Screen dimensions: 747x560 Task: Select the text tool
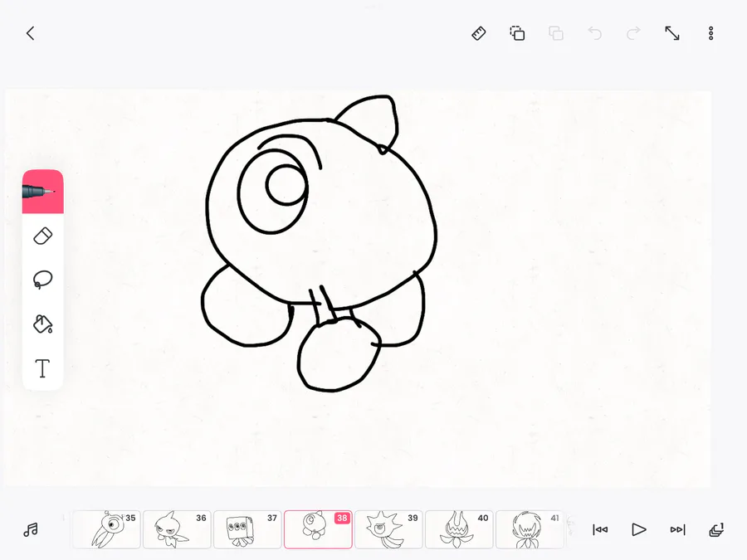pos(43,368)
